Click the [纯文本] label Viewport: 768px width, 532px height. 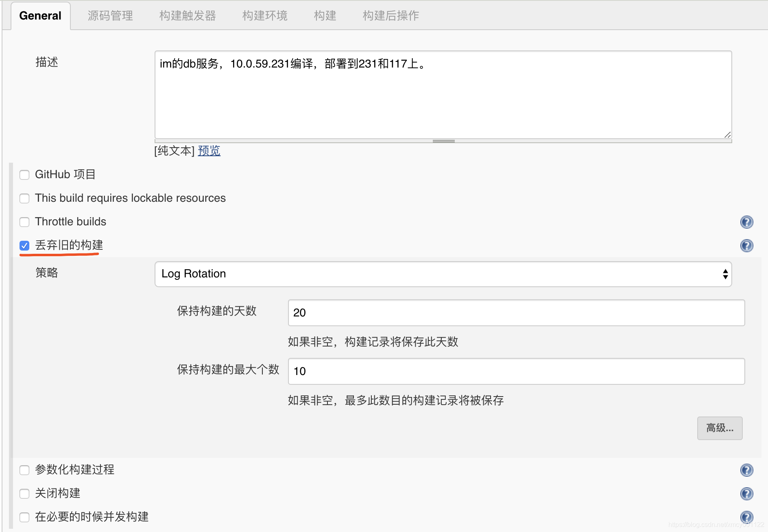(175, 151)
